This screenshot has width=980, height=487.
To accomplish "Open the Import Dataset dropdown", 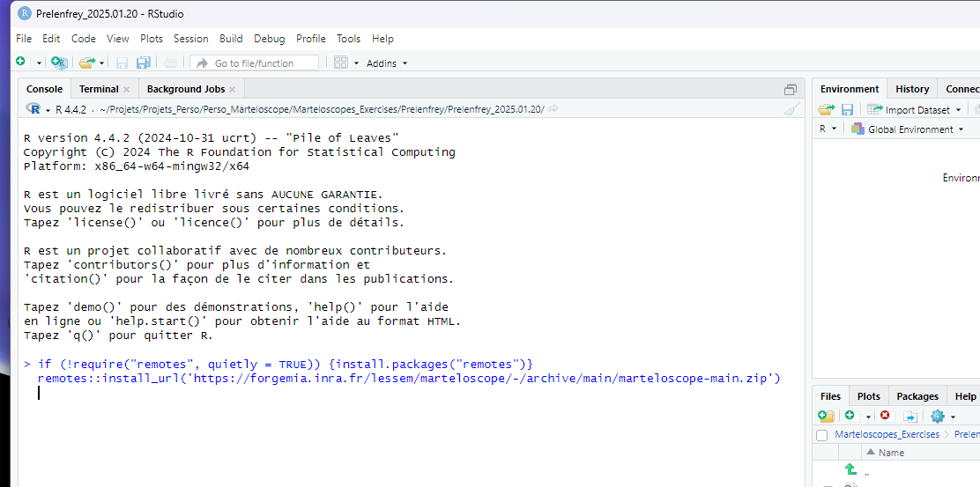I will [915, 110].
